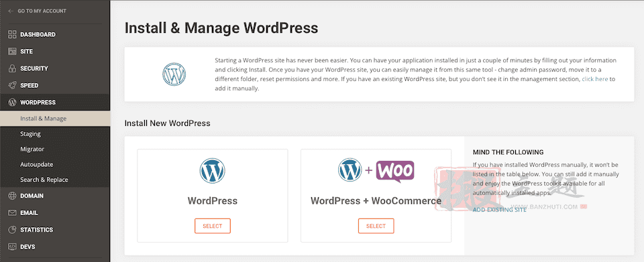Image resolution: width=644 pixels, height=262 pixels.
Task: Click the Speed rocket icon
Action: point(12,85)
